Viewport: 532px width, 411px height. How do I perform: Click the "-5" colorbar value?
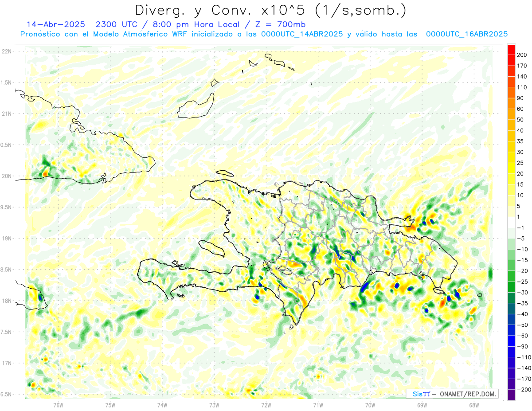click(521, 239)
